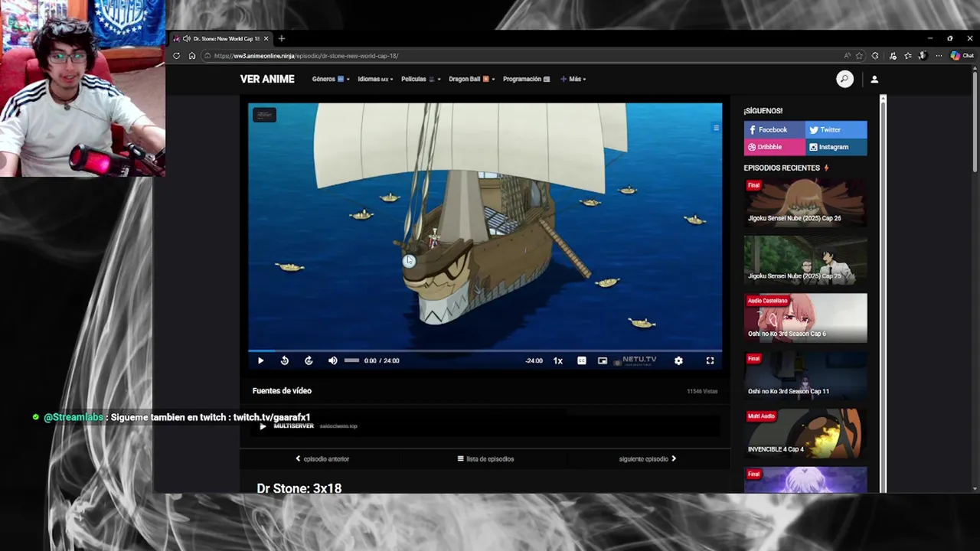Open Jigoku Sensei Nube Cap 25 thumbnail
Viewport: 980px width, 551px height.
[x=805, y=259]
